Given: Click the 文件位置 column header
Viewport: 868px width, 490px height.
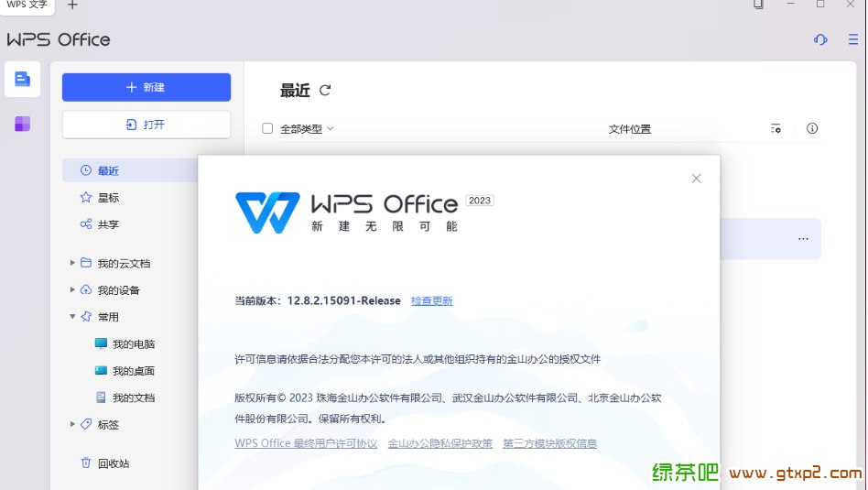Looking at the screenshot, I should [x=630, y=128].
